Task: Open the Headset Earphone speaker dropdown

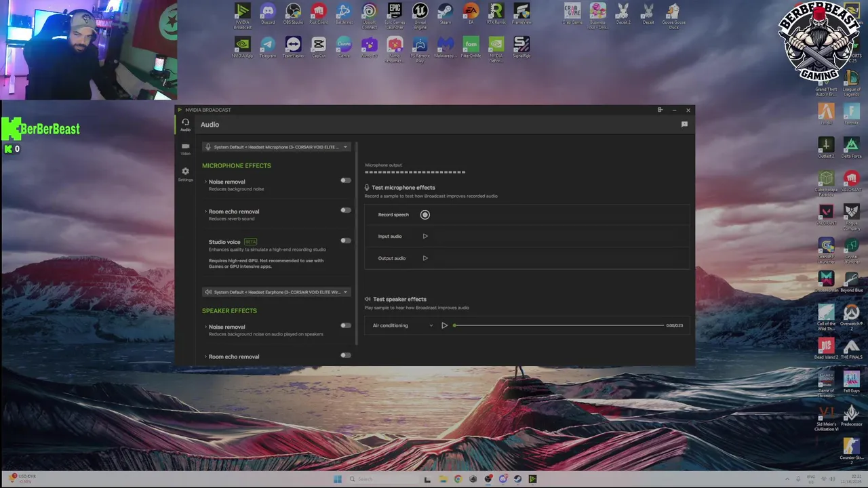Action: (277, 292)
